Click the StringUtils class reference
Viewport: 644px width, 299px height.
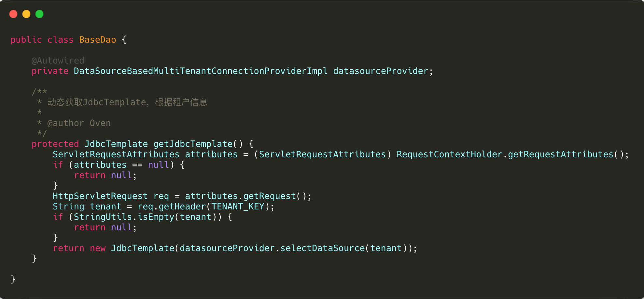click(x=103, y=217)
